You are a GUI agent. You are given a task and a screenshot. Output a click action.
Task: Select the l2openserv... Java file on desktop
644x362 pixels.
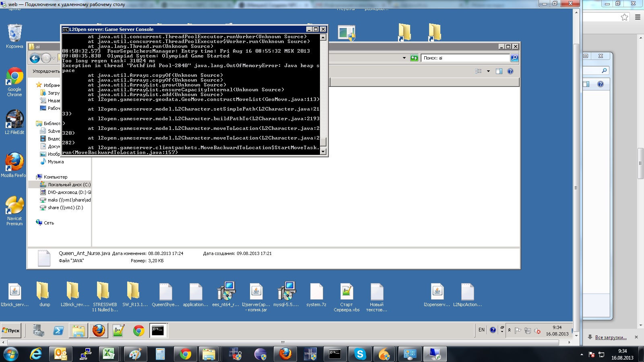[437, 294]
